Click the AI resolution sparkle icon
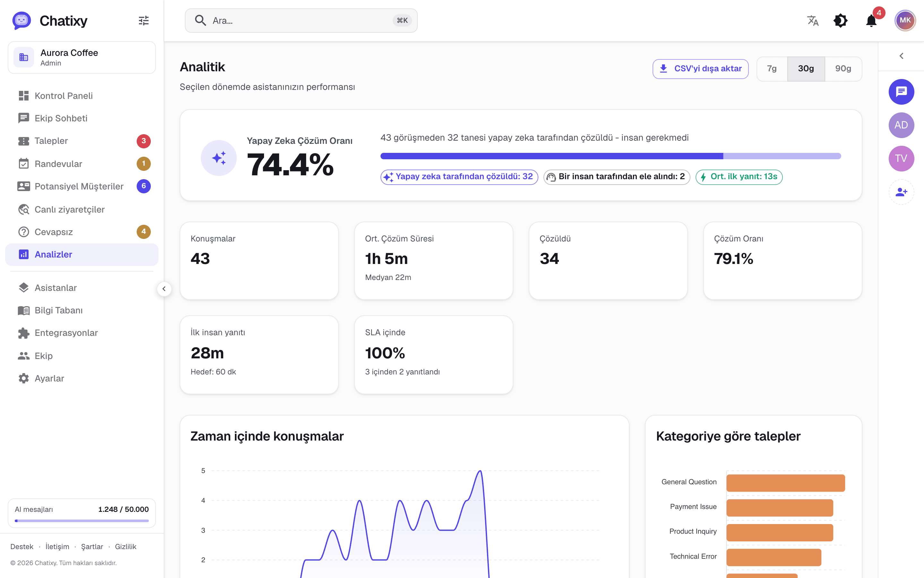Viewport: 924px width, 578px height. tap(219, 158)
